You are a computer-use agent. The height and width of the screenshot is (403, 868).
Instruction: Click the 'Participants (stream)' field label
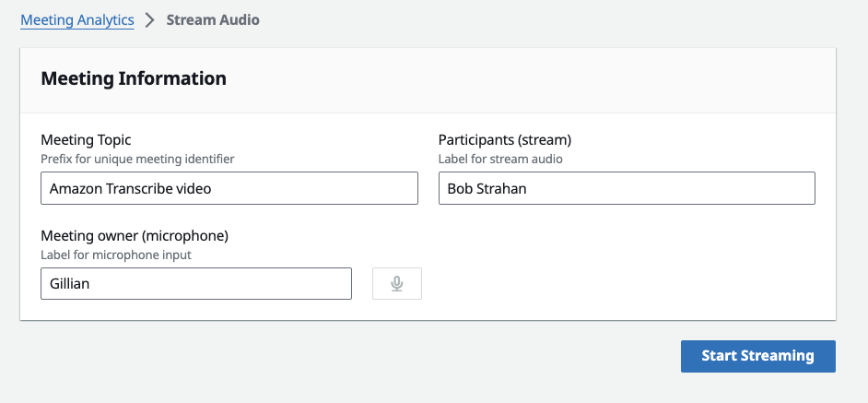pyautogui.click(x=505, y=140)
